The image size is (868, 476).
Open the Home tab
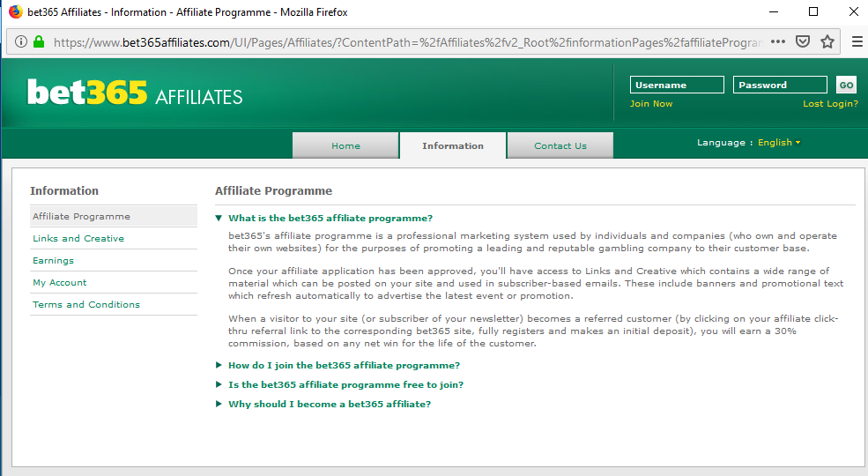tap(345, 145)
